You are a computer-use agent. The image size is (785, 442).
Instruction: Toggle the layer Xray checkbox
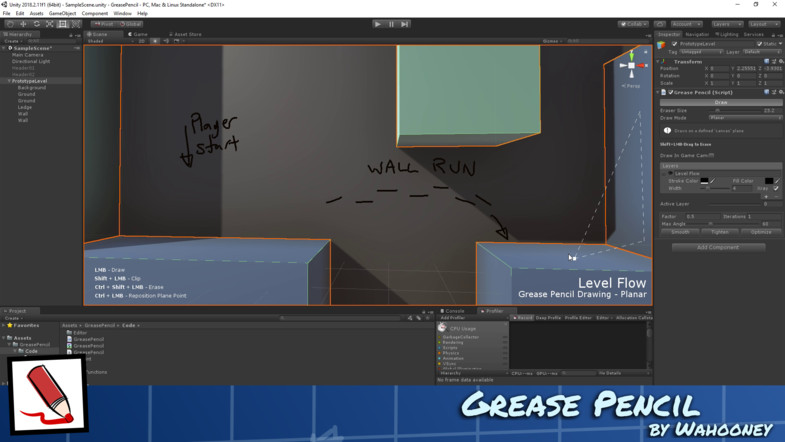776,188
